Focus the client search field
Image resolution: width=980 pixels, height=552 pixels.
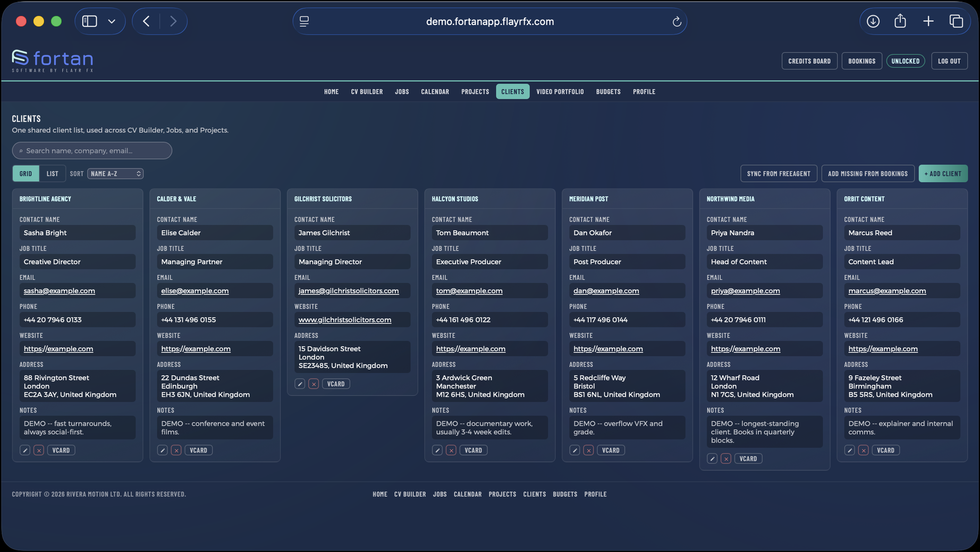click(x=92, y=150)
